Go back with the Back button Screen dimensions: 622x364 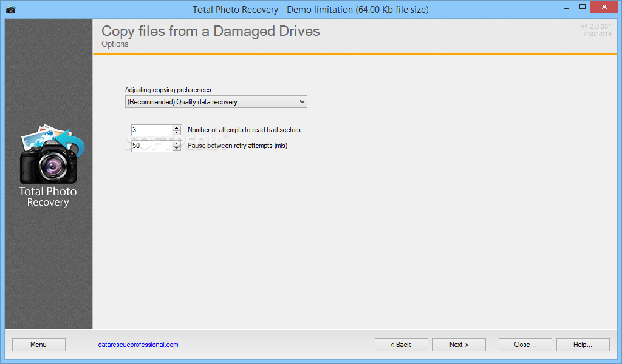point(401,345)
